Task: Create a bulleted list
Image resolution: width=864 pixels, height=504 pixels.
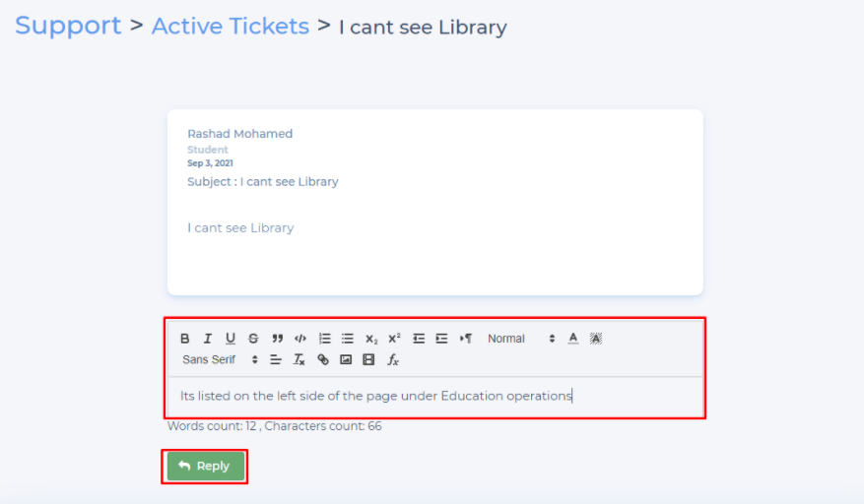Action: [347, 339]
